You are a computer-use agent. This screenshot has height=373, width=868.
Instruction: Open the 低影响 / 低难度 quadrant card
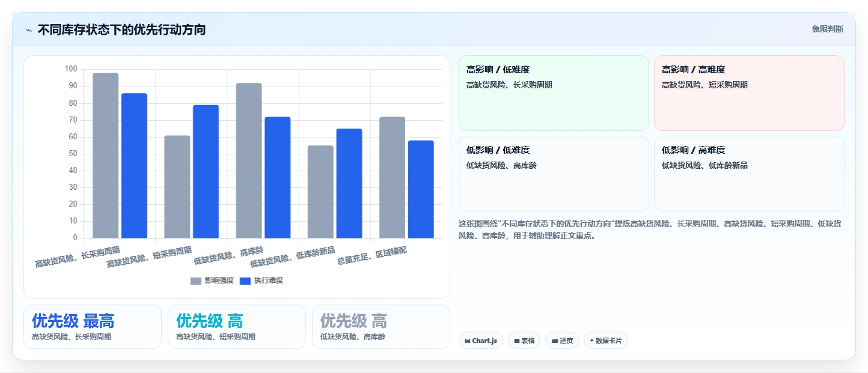[554, 174]
